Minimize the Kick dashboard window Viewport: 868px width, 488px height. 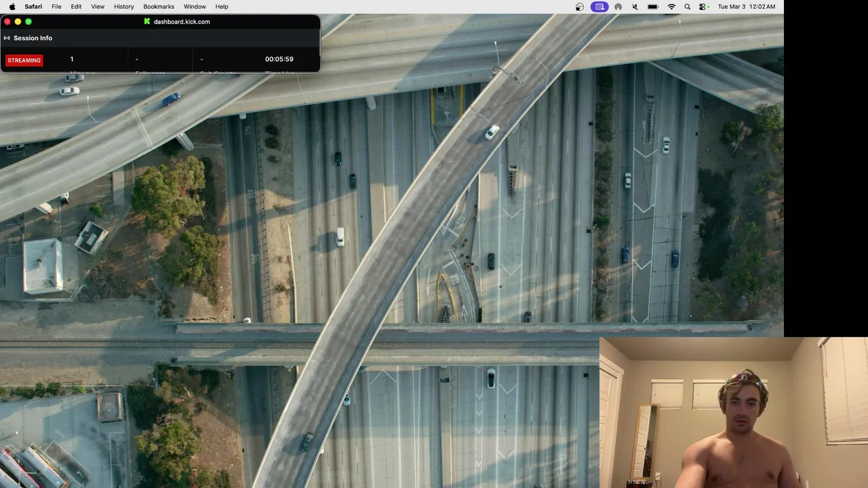coord(18,22)
